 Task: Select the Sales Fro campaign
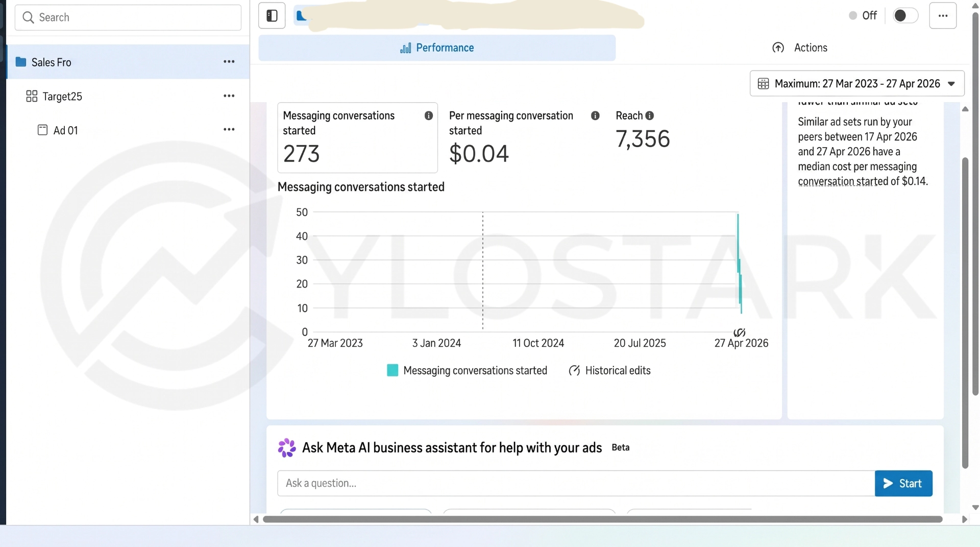128,62
